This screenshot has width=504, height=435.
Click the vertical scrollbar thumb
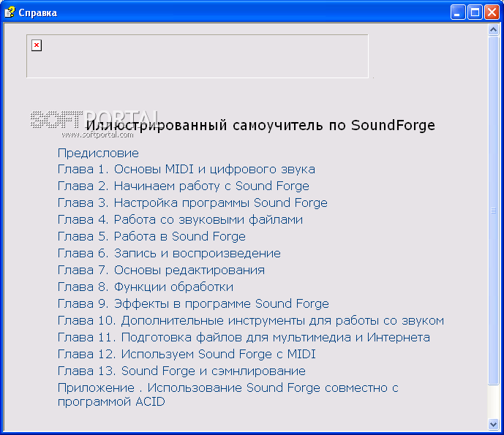click(x=493, y=211)
